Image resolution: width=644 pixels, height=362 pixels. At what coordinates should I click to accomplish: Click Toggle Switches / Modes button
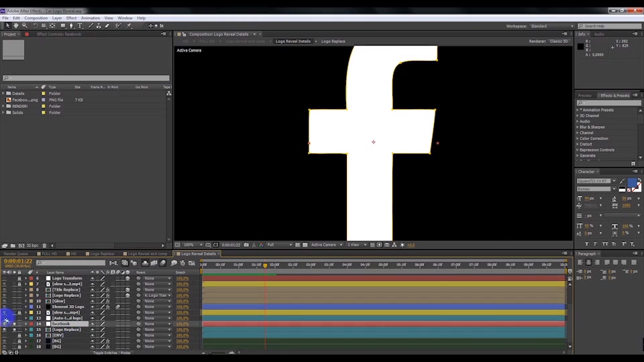click(112, 353)
